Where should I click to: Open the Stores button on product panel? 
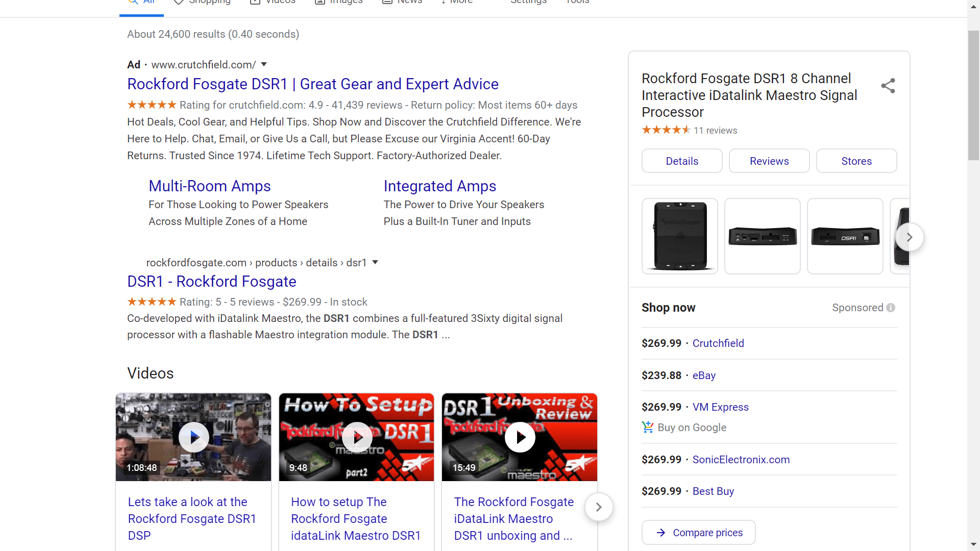(x=856, y=161)
